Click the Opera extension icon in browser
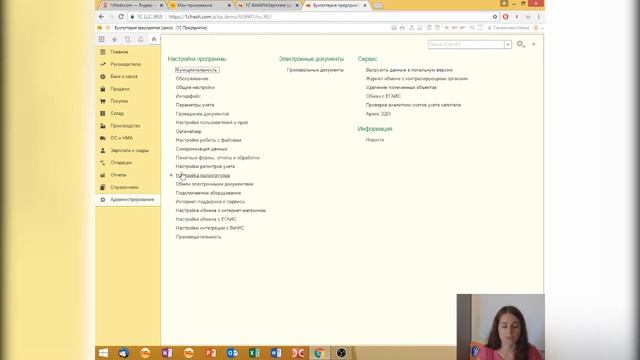The height and width of the screenshot is (360, 640). pos(506,17)
